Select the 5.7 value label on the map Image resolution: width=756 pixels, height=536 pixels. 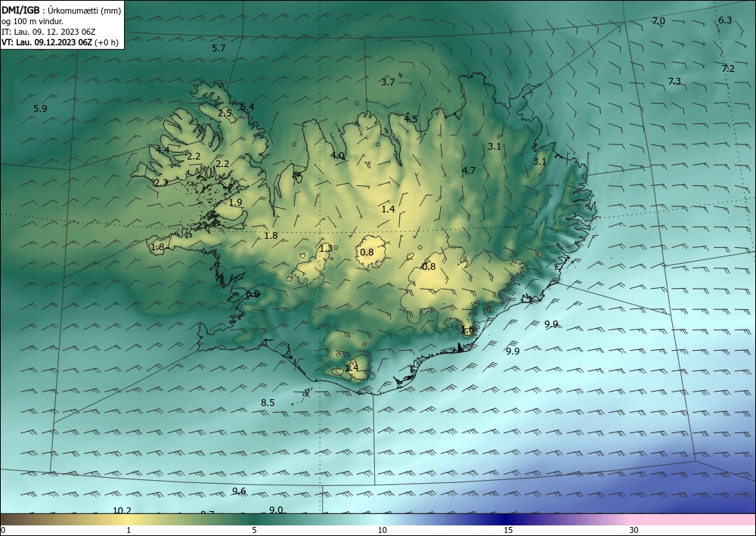tap(219, 48)
